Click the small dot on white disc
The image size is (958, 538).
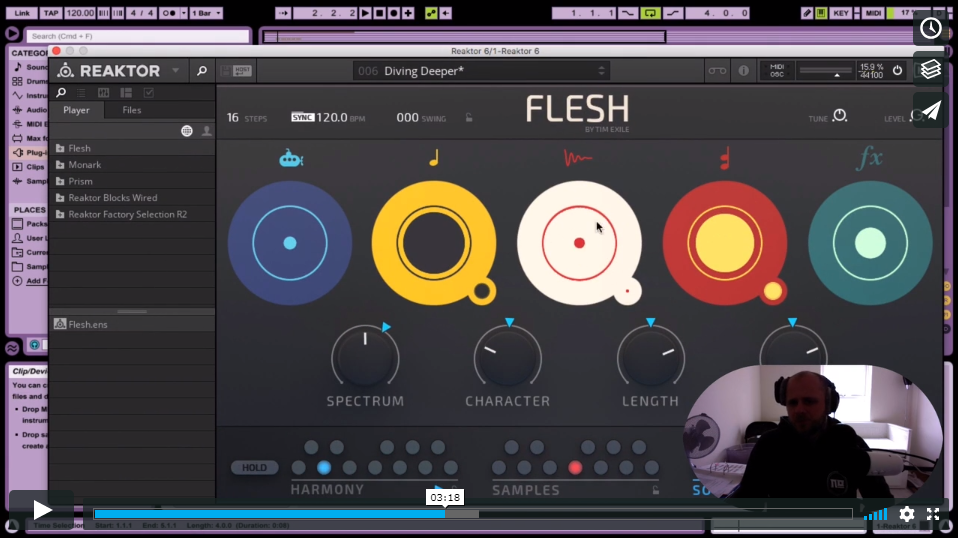pos(627,291)
